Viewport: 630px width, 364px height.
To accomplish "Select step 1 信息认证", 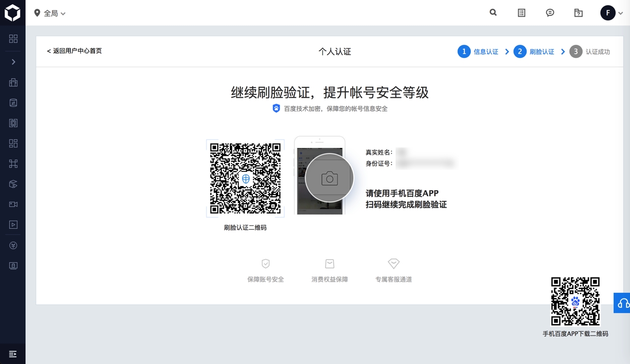I will pos(478,51).
